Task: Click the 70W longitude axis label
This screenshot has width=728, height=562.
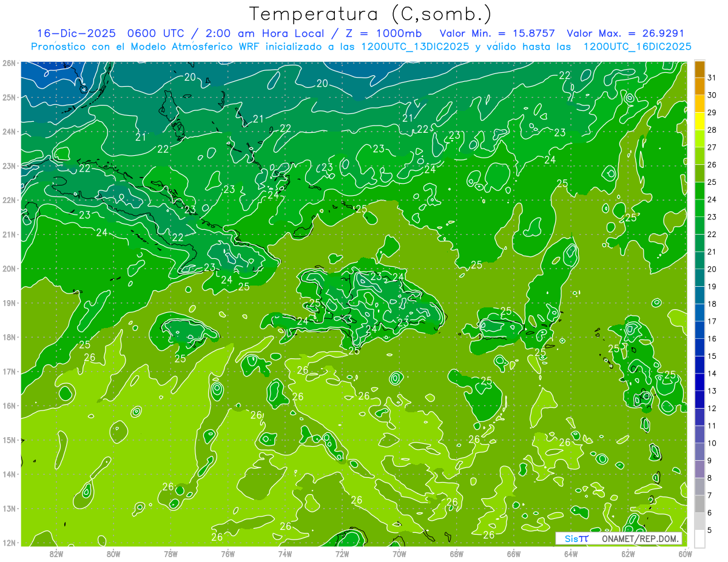Action: (x=399, y=554)
